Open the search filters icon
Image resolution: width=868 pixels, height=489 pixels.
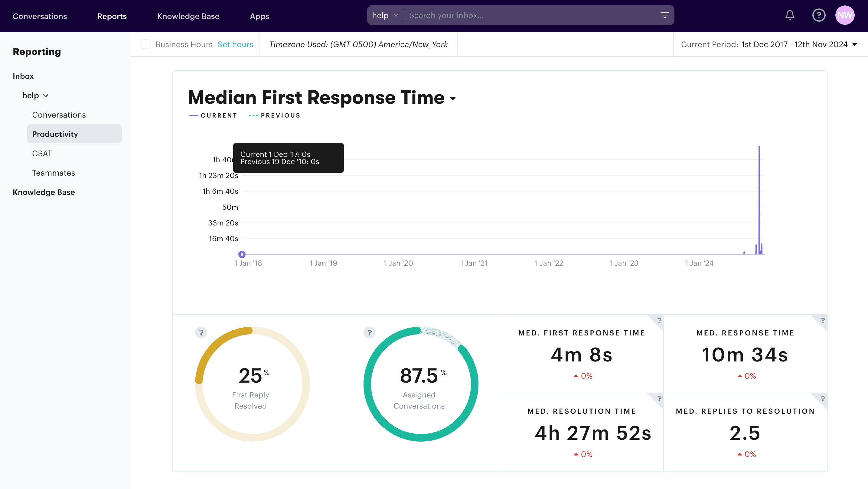pyautogui.click(x=664, y=15)
